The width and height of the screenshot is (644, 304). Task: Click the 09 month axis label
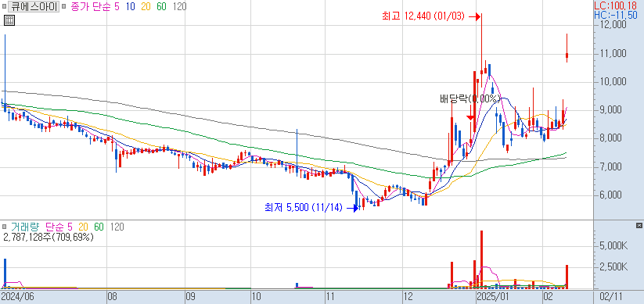[191, 296]
